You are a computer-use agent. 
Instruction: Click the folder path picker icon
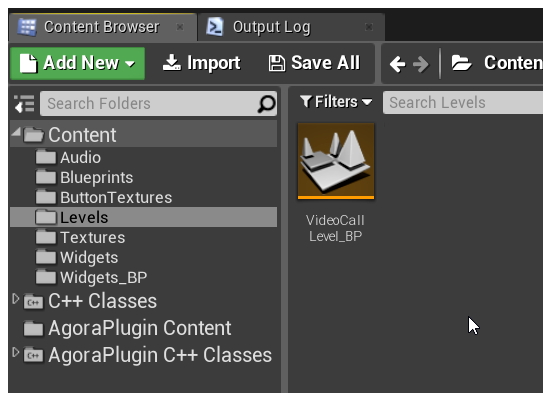(461, 63)
